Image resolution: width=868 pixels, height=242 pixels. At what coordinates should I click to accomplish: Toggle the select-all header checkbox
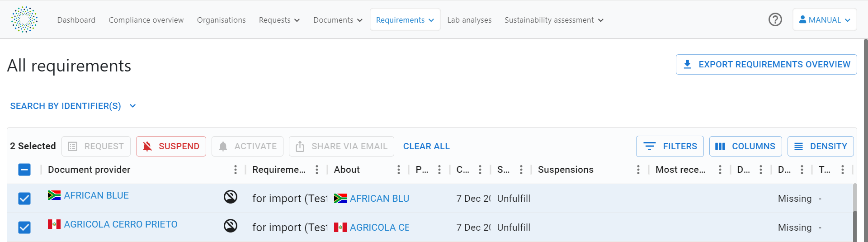coord(24,170)
